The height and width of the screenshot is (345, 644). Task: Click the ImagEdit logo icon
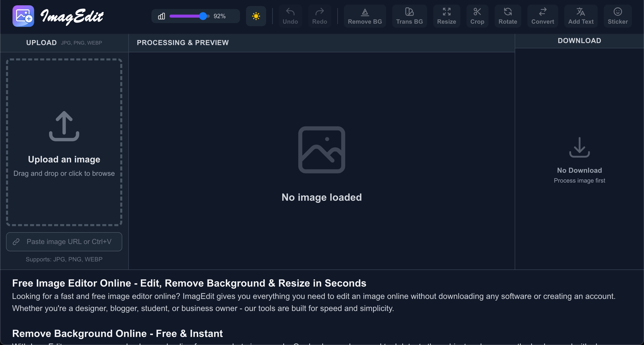coord(23,16)
